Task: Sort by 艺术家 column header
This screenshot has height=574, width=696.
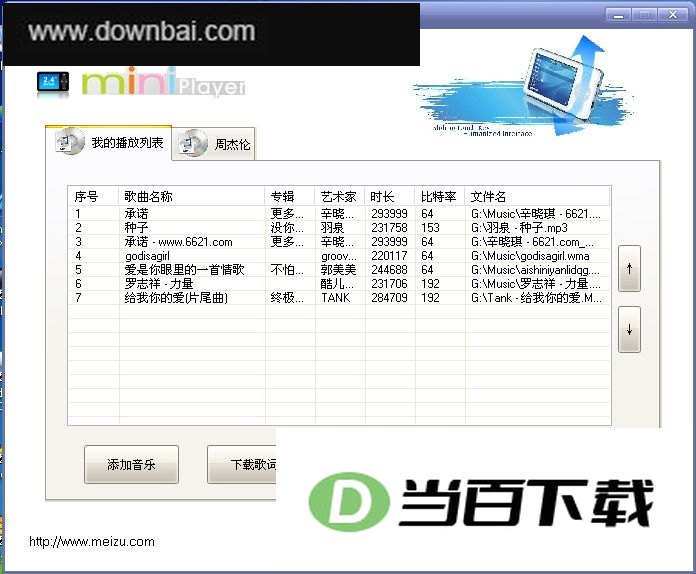Action: click(x=340, y=196)
